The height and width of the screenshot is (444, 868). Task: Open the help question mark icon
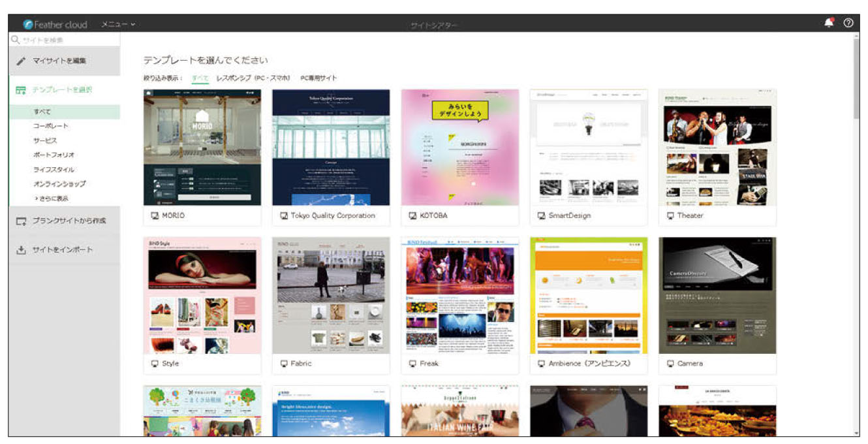tap(848, 23)
